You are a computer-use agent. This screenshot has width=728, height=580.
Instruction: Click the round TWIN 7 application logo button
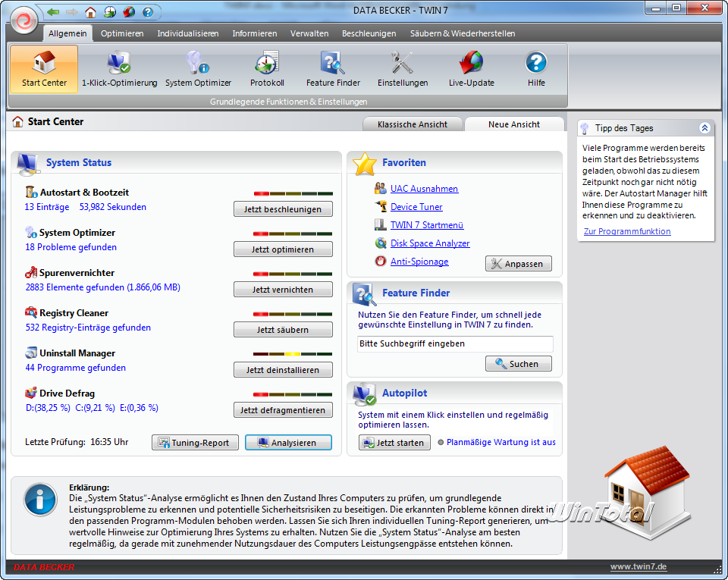[24, 20]
